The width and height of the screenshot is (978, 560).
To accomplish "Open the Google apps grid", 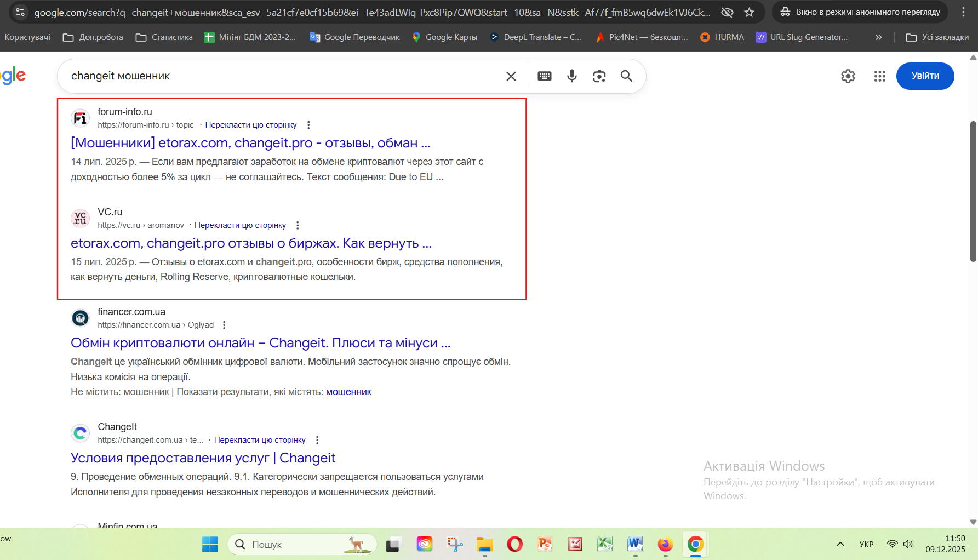I will point(879,76).
